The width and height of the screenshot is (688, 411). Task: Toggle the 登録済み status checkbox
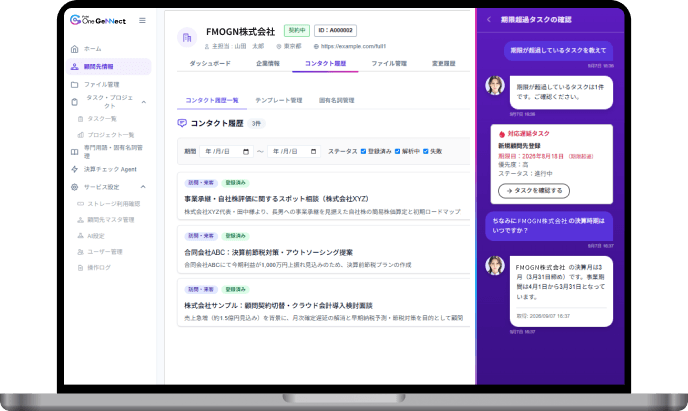(363, 151)
